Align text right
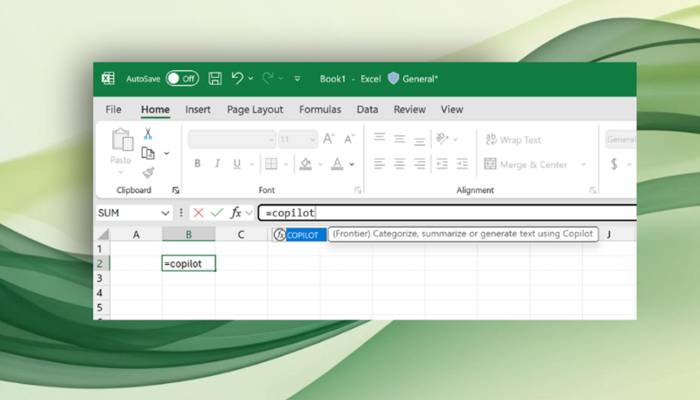The width and height of the screenshot is (700, 400). click(x=419, y=164)
